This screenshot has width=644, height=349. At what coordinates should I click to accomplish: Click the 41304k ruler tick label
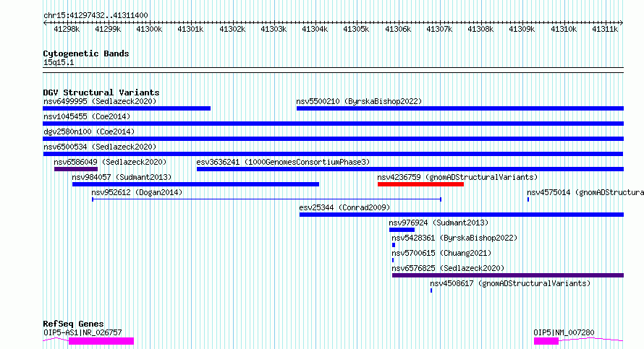[x=315, y=30]
